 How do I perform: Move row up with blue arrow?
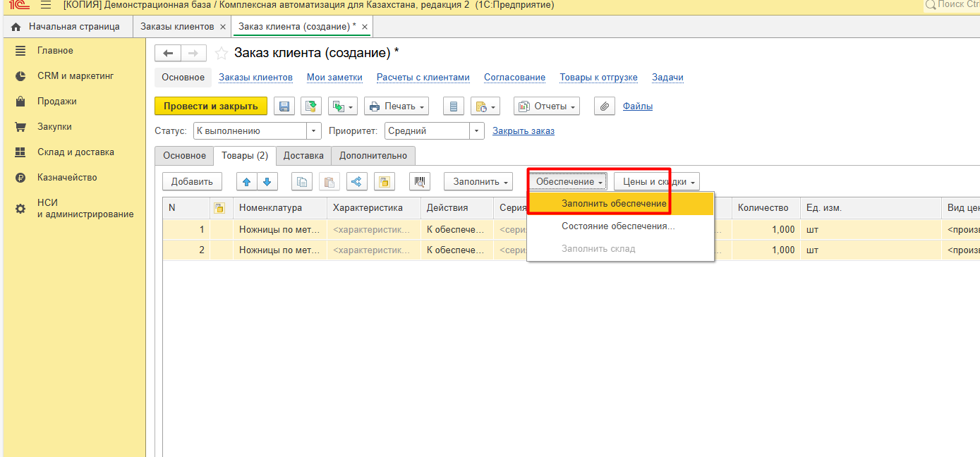[247, 182]
